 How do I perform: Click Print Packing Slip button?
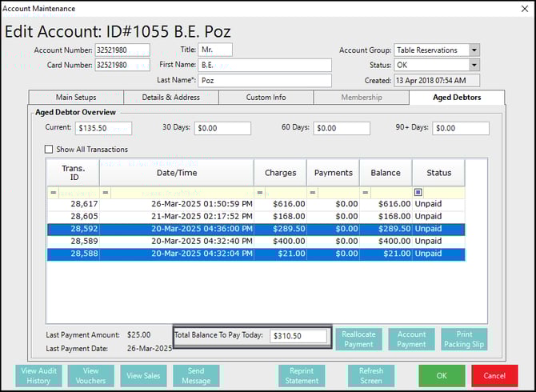[464, 339]
